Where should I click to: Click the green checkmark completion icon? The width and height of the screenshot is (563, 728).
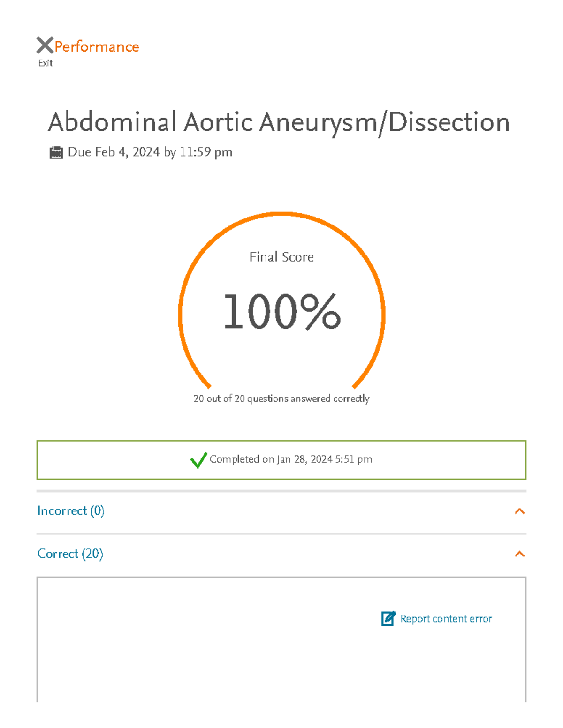coord(198,460)
